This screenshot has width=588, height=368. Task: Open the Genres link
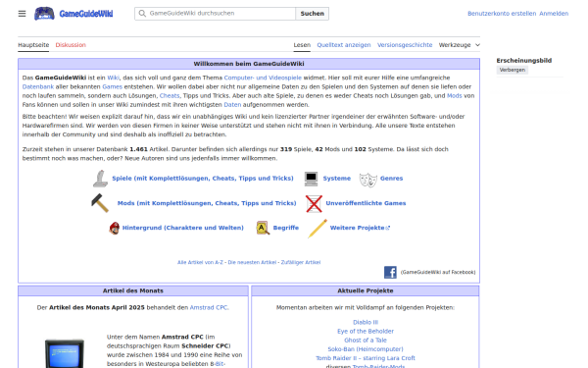click(391, 179)
